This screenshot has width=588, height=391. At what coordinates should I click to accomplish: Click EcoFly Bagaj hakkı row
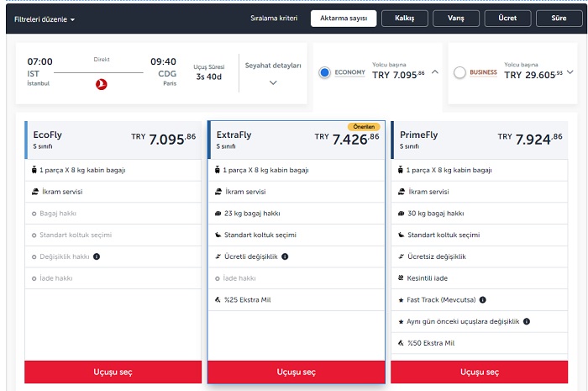(113, 214)
